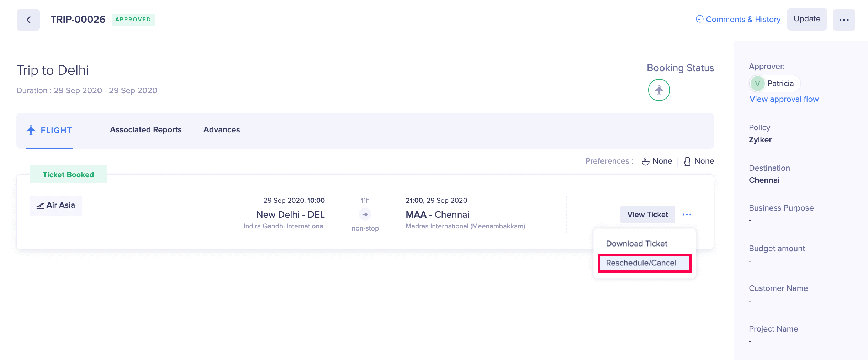
Task: Click the seat preference icon
Action: coord(687,162)
